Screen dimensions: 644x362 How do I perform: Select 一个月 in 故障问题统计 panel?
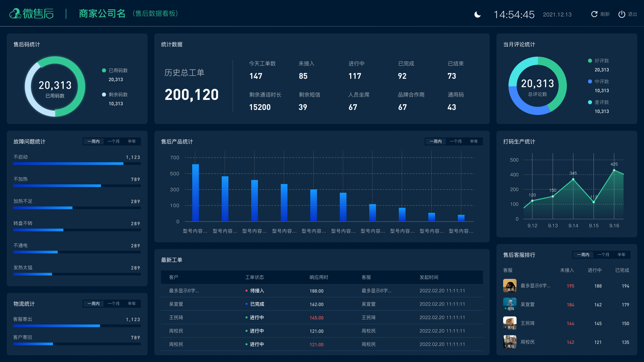113,141
